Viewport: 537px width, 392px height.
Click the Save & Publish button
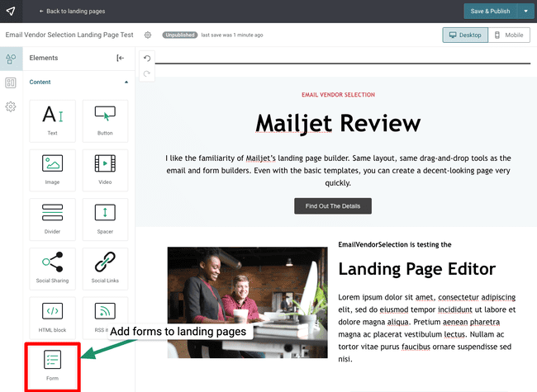click(x=490, y=12)
